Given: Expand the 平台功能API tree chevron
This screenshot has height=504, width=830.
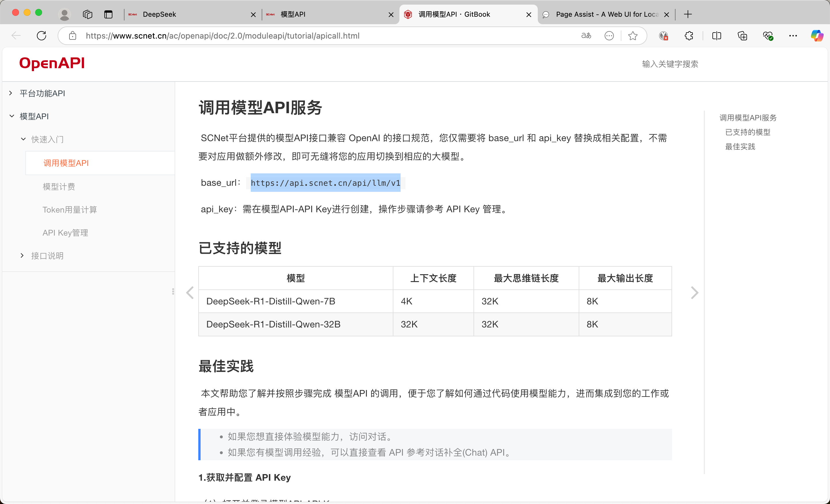Looking at the screenshot, I should [11, 93].
